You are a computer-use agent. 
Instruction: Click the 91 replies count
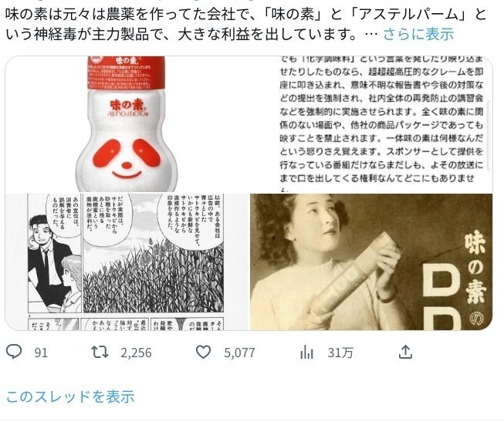(x=41, y=353)
